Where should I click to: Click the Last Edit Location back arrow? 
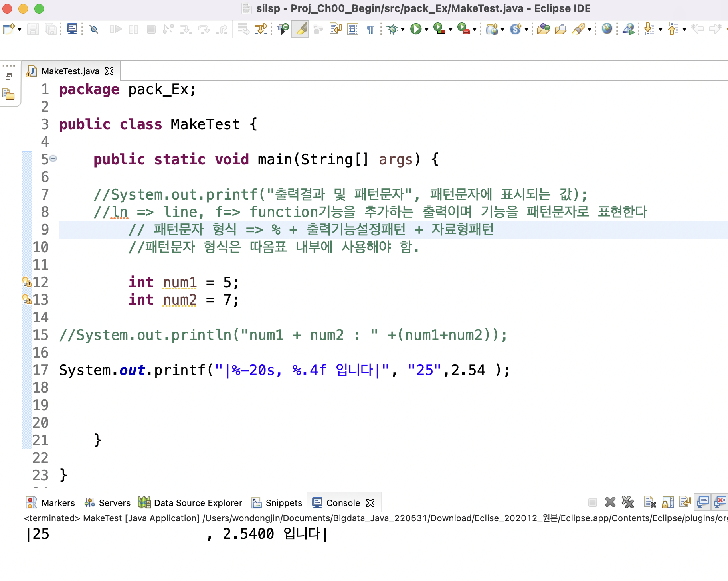[x=698, y=29]
